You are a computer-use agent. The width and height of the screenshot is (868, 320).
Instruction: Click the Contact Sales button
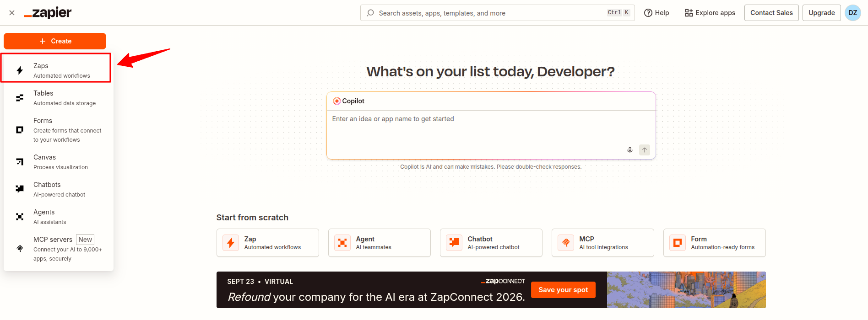771,13
